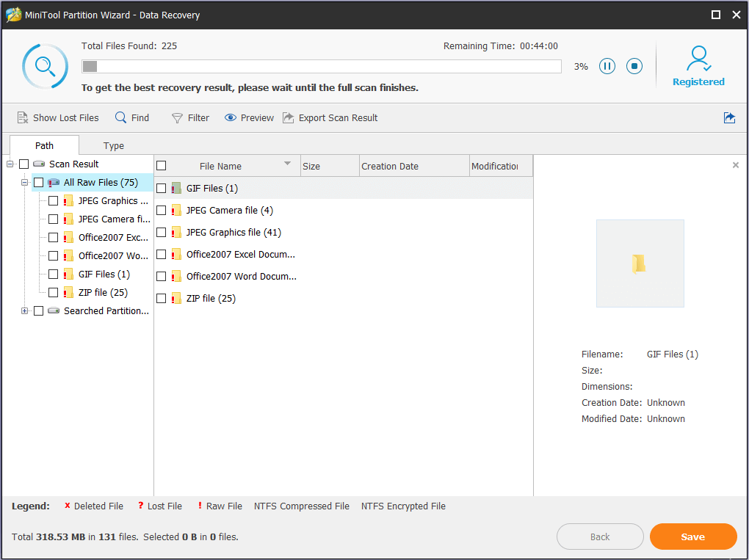Click the Registered user icon
Viewport: 749px width, 560px height.
tap(698, 58)
